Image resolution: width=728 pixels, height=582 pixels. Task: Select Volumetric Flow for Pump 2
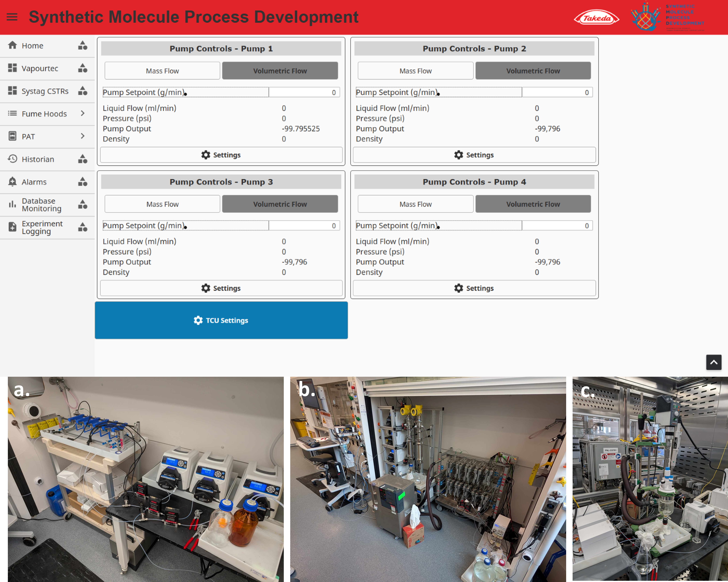click(x=533, y=71)
